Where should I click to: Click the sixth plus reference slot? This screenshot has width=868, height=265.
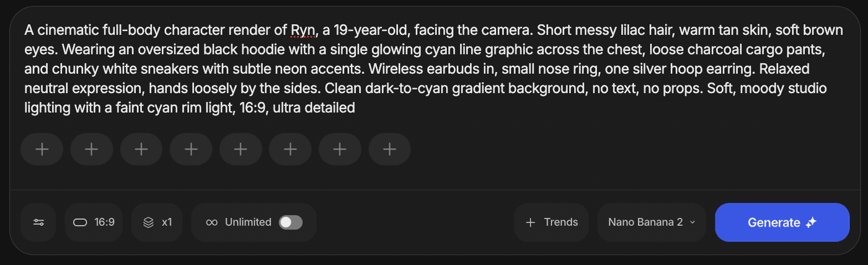click(x=290, y=149)
